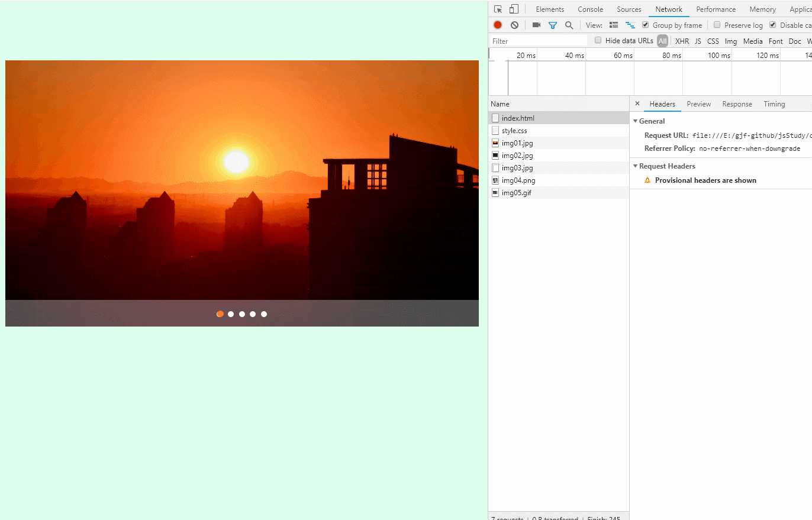Click the provisional headers warning icon
The height and width of the screenshot is (520, 812).
pyautogui.click(x=647, y=180)
